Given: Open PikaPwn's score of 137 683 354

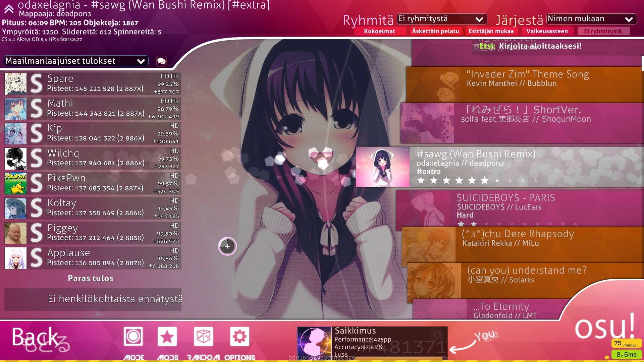Looking at the screenshot, I should [93, 183].
